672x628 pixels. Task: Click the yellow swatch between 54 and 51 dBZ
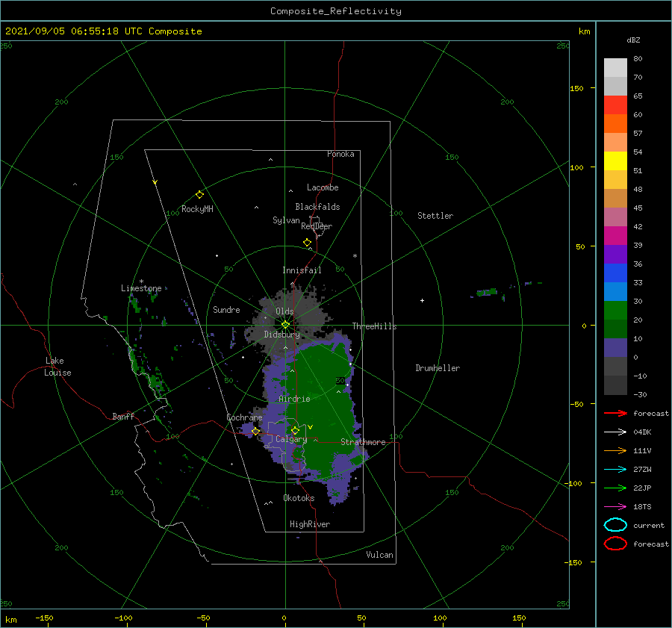click(x=615, y=161)
